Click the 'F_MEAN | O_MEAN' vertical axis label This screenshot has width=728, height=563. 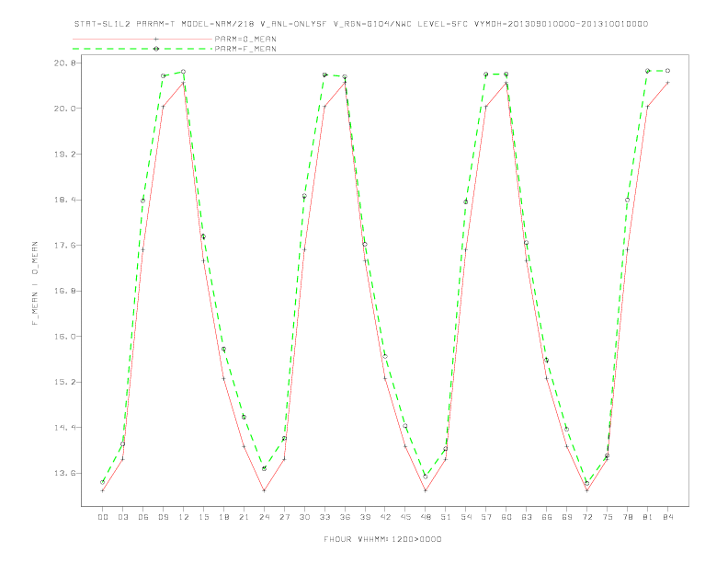point(35,283)
